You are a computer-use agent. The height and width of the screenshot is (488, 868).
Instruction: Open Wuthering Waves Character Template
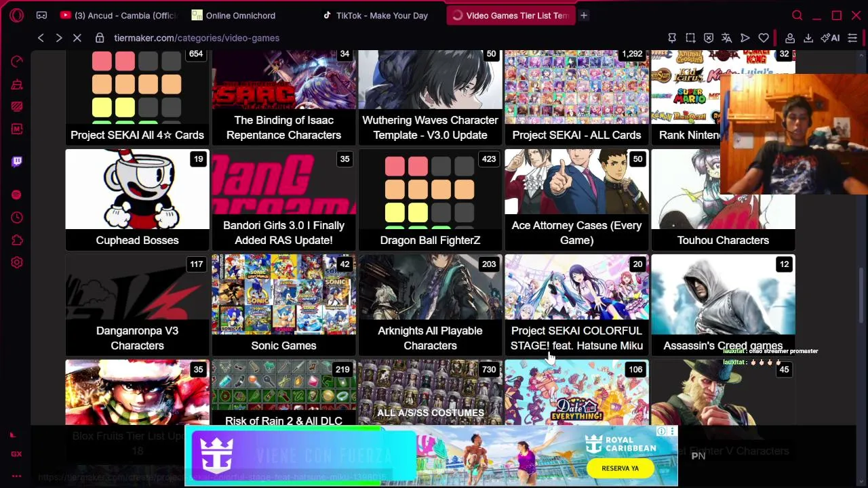(430, 96)
